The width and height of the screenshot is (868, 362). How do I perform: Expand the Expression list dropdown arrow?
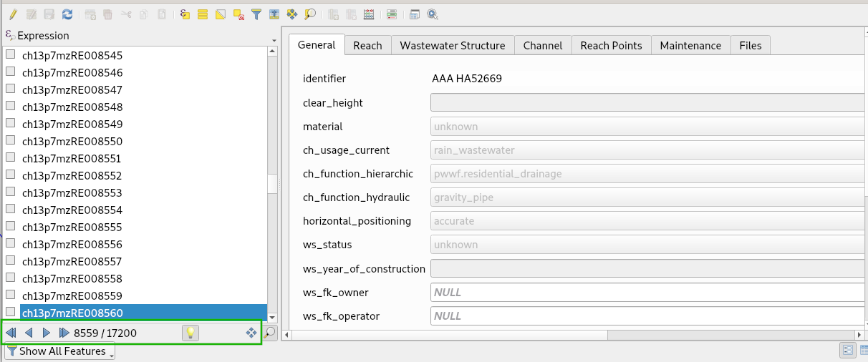274,40
